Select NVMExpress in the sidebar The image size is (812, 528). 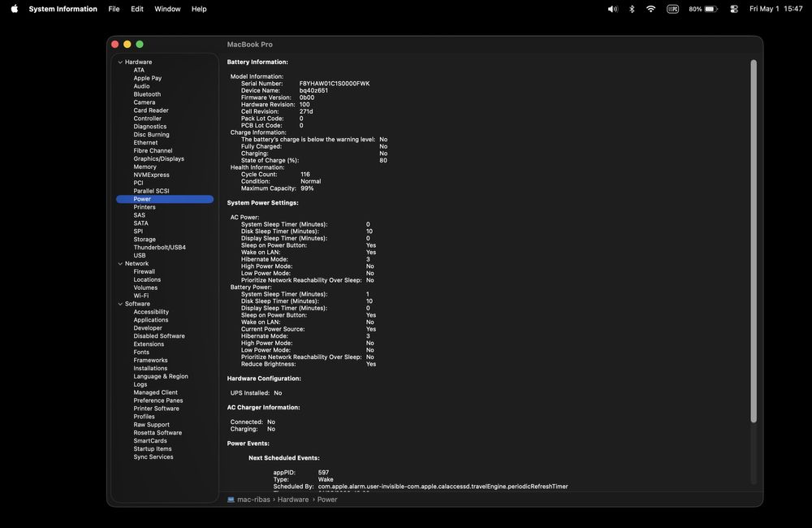tap(151, 175)
